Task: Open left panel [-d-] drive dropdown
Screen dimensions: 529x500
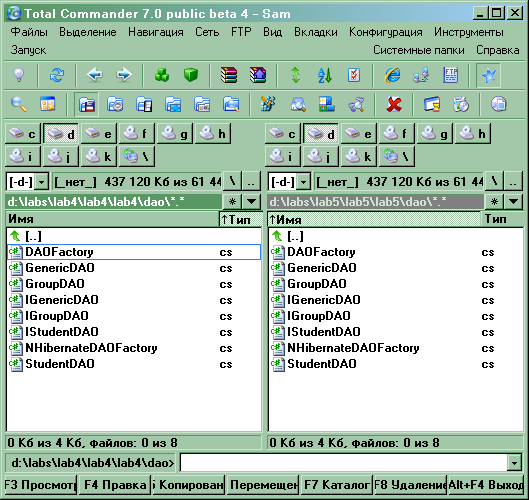Action: point(42,182)
